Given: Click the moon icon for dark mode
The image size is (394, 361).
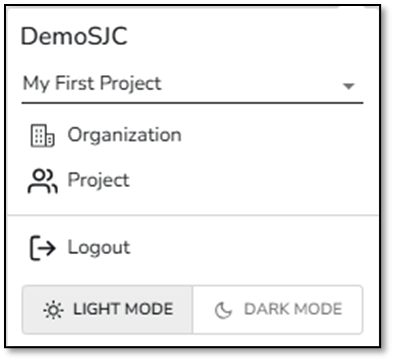Looking at the screenshot, I should pos(223,310).
